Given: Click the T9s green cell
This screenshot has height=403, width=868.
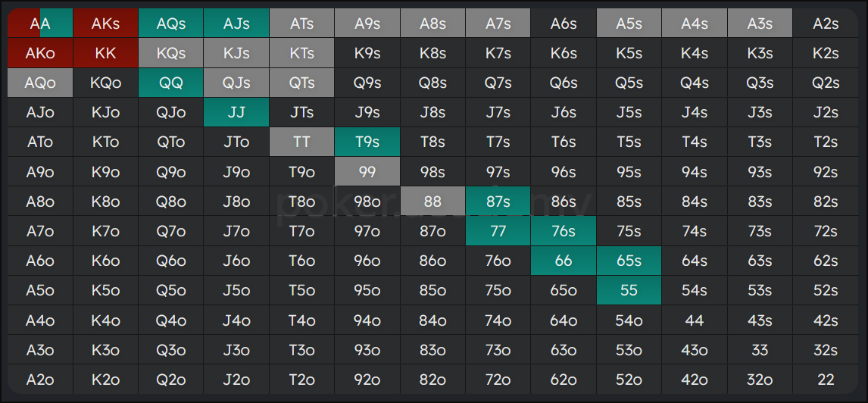Looking at the screenshot, I should (x=367, y=142).
